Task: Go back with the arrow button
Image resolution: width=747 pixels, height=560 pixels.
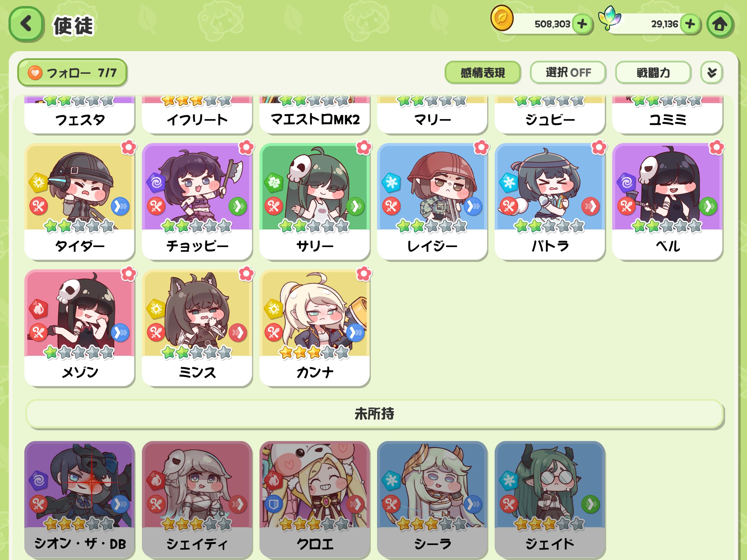Action: 26,24
